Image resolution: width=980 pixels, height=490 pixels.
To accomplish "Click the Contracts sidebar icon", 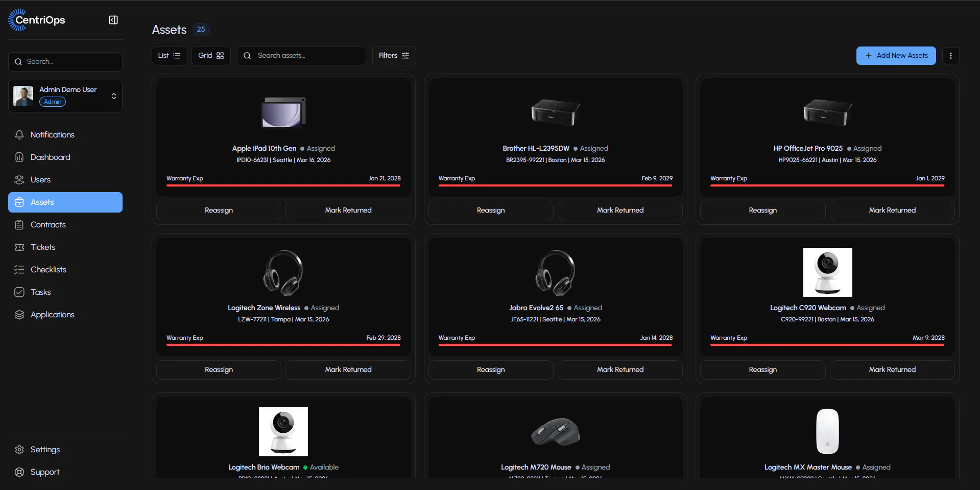I will click(x=19, y=225).
